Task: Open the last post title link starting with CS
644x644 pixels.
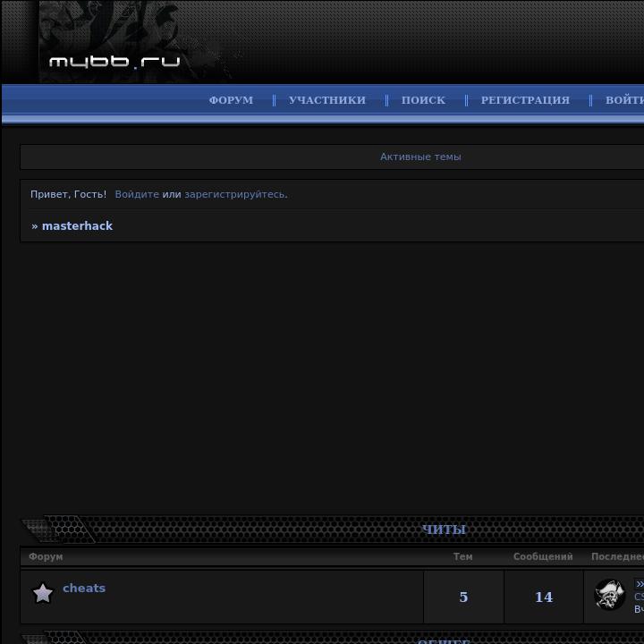Action: tap(639, 597)
